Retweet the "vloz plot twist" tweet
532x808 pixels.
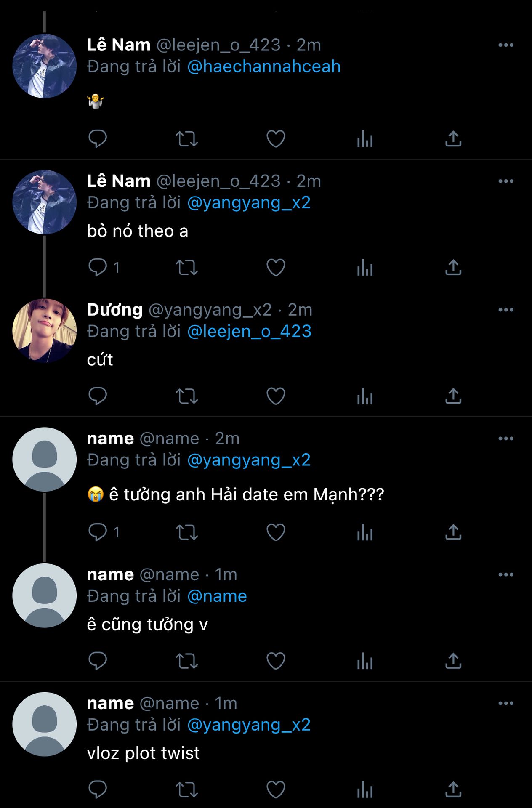click(x=186, y=790)
